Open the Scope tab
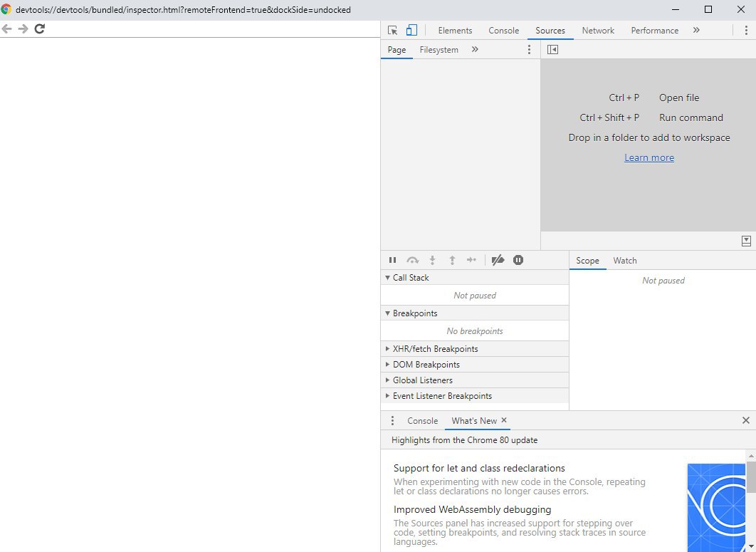 coord(587,261)
